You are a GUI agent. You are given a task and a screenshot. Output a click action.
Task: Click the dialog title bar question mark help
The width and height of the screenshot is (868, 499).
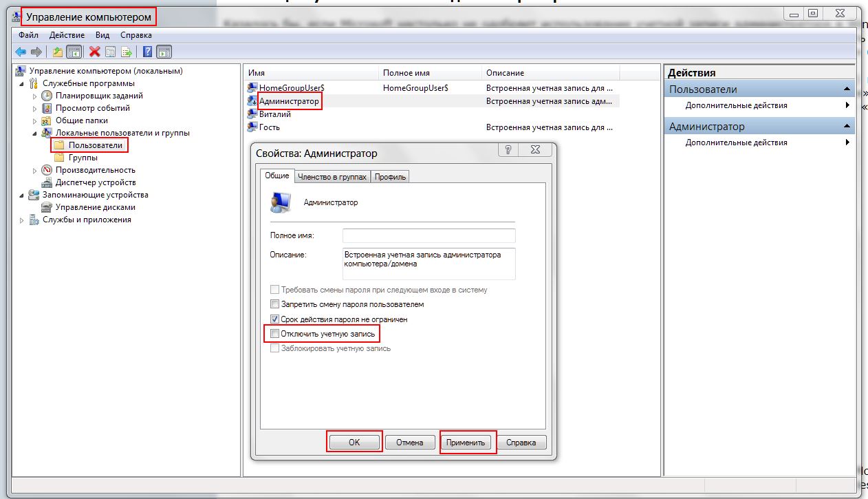coord(508,150)
